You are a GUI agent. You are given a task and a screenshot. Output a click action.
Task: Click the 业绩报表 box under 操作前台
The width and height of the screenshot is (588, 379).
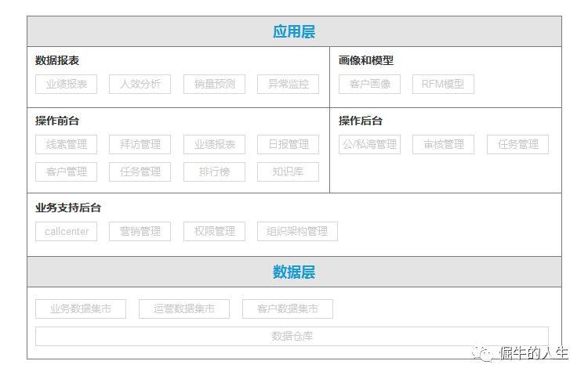(x=215, y=144)
